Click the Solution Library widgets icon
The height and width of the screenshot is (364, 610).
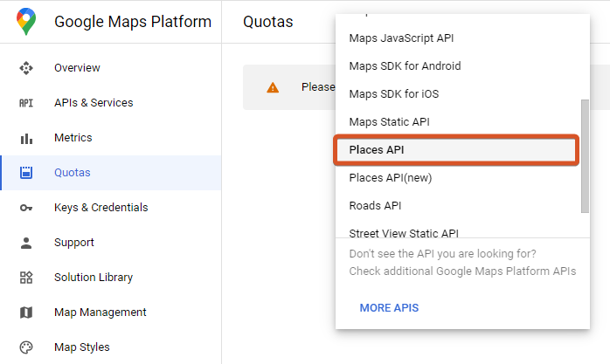tap(26, 278)
